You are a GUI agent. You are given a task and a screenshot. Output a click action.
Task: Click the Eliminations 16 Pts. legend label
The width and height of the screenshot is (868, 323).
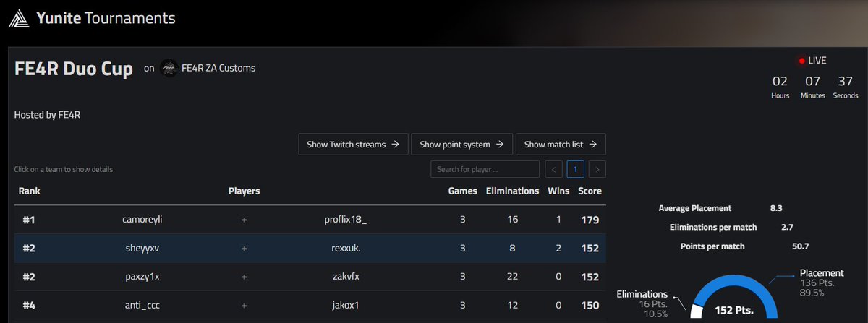(642, 304)
